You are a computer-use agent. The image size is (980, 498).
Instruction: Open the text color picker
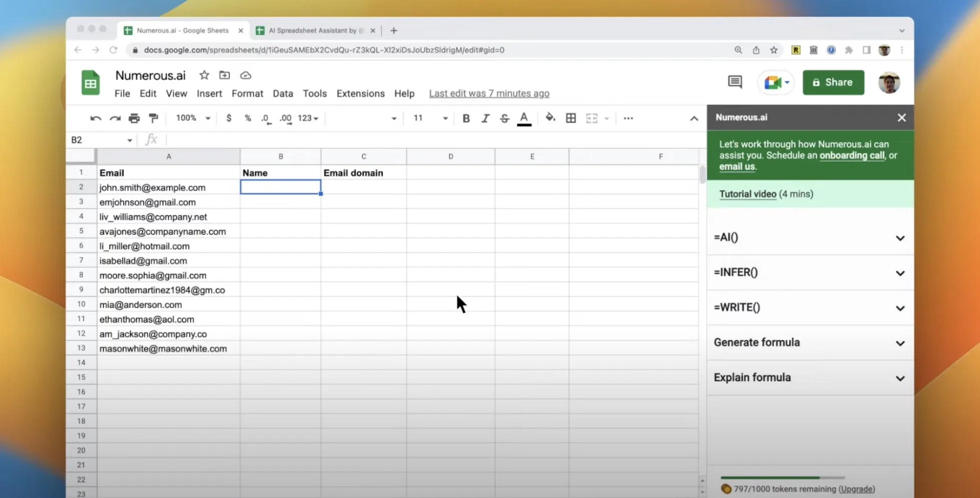(x=524, y=119)
